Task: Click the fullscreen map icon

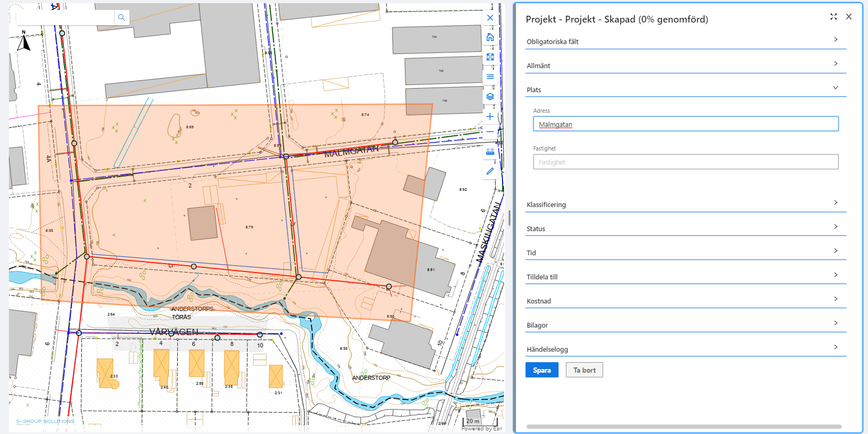Action: point(490,57)
